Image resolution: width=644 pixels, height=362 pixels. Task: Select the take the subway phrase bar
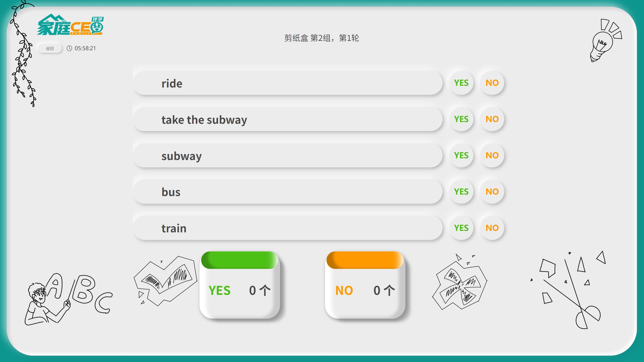pos(288,119)
